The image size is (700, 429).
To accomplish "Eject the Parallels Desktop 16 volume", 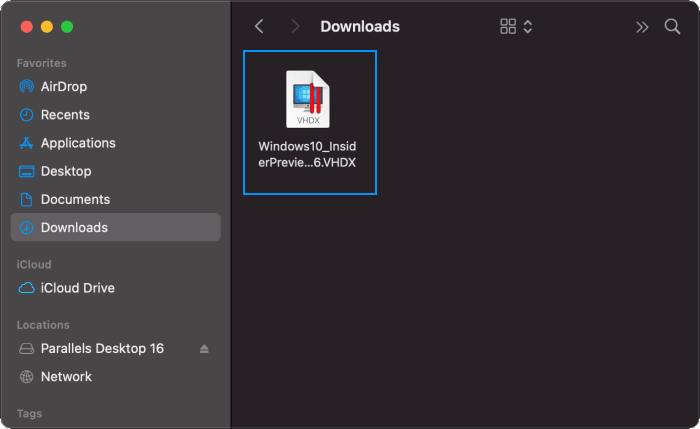I will 204,349.
